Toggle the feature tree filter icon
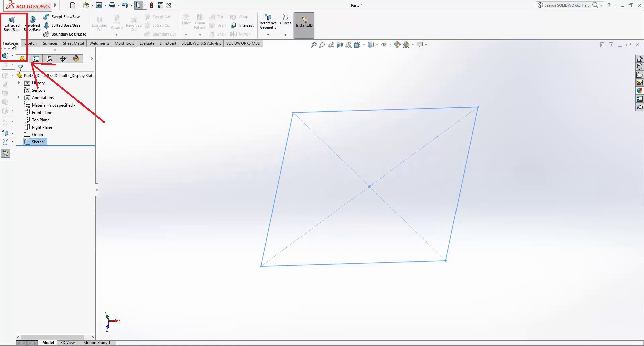Image resolution: width=644 pixels, height=346 pixels. click(20, 68)
